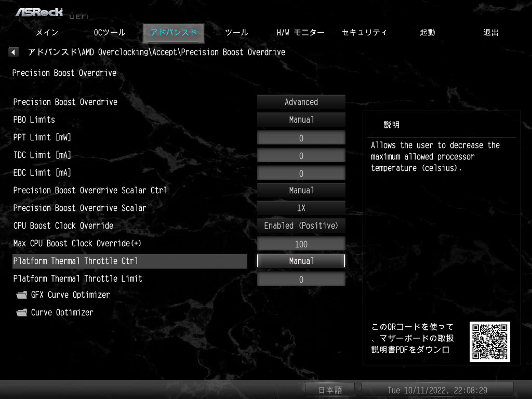
Task: Click the 説明 description panel heading
Action: pos(392,125)
